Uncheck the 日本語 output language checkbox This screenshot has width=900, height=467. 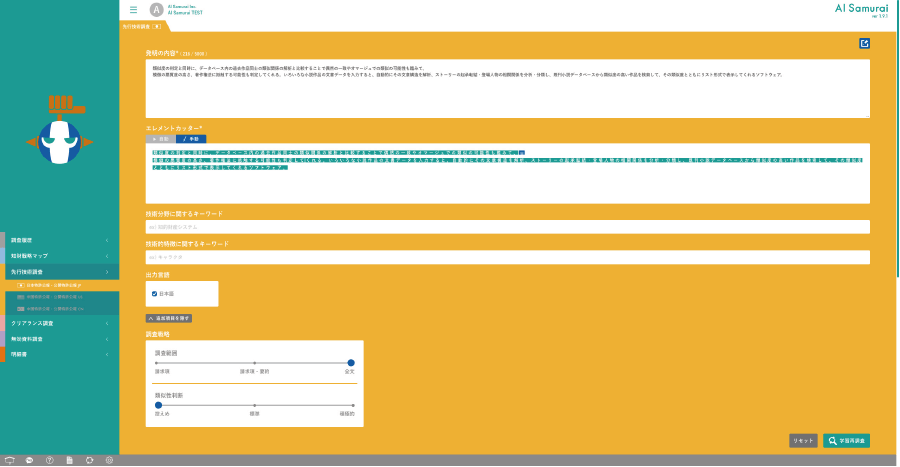154,294
